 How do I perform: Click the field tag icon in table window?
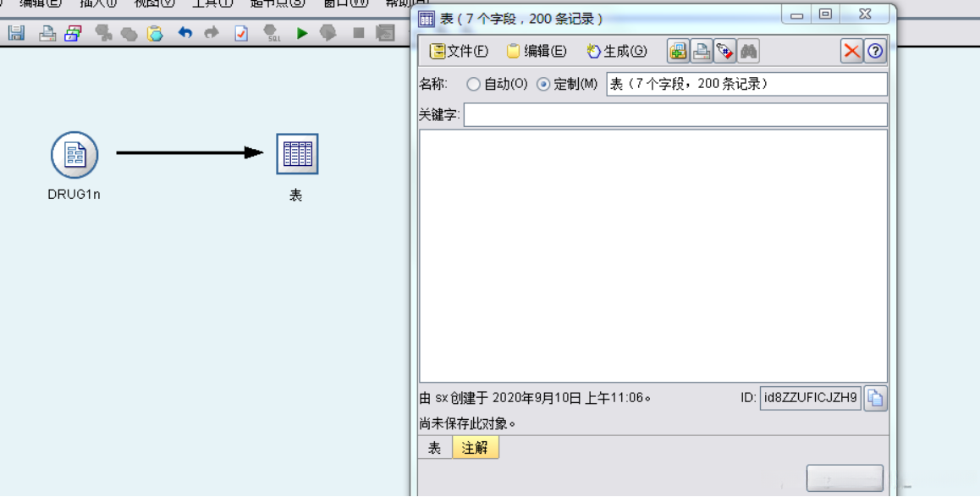point(724,51)
